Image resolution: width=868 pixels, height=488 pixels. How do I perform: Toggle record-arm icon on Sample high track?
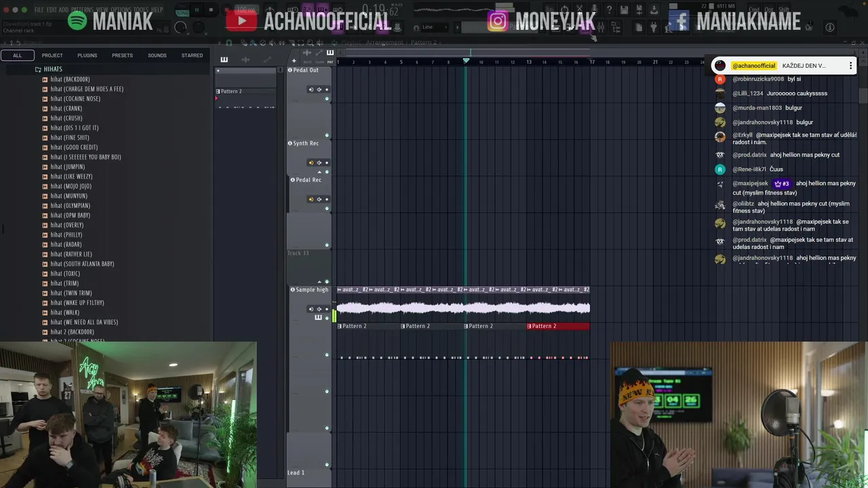311,309
